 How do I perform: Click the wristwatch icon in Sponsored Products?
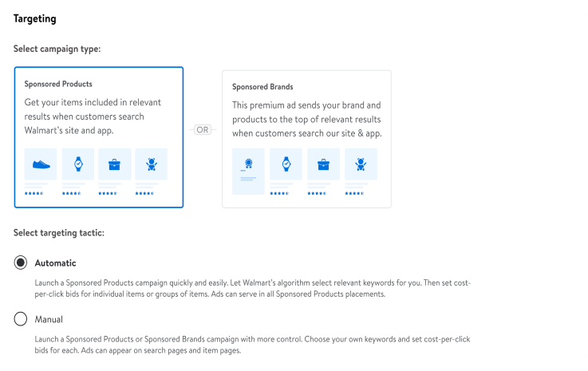click(78, 164)
